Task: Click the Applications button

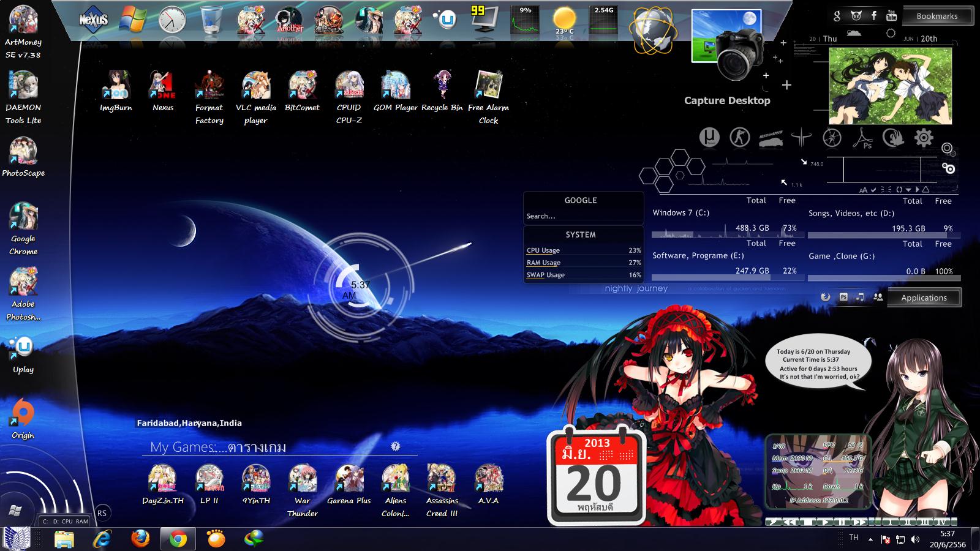Action: [924, 298]
